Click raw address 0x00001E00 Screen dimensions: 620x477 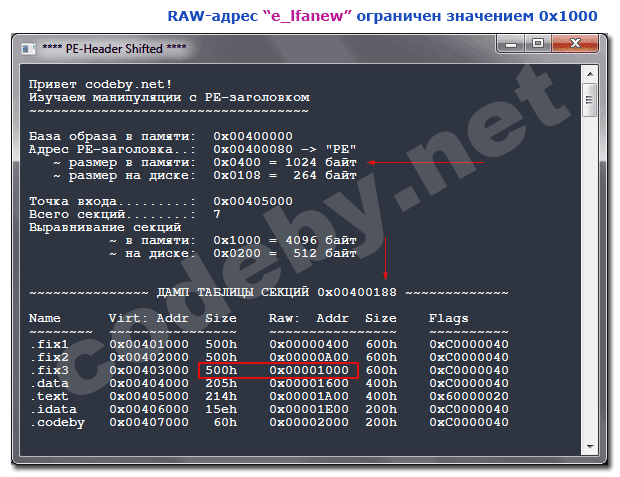pos(309,409)
